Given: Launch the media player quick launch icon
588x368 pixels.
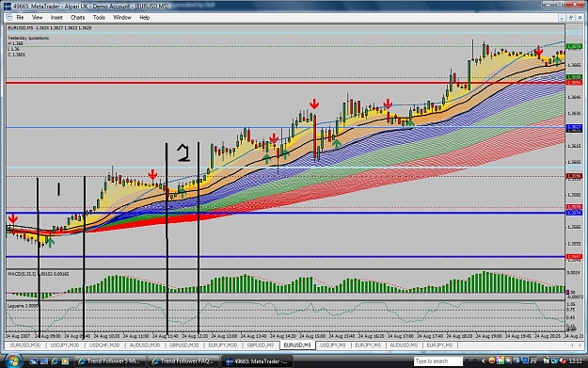Looking at the screenshot, I should tap(65, 361).
